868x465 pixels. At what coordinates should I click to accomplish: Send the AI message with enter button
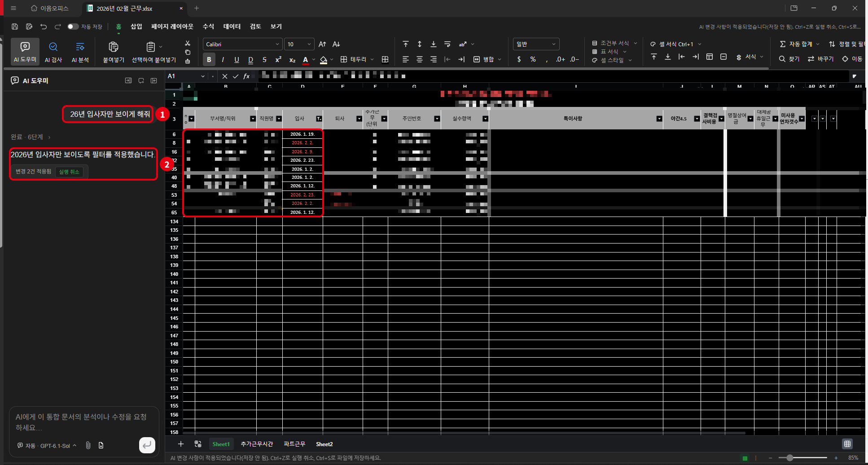(x=147, y=445)
